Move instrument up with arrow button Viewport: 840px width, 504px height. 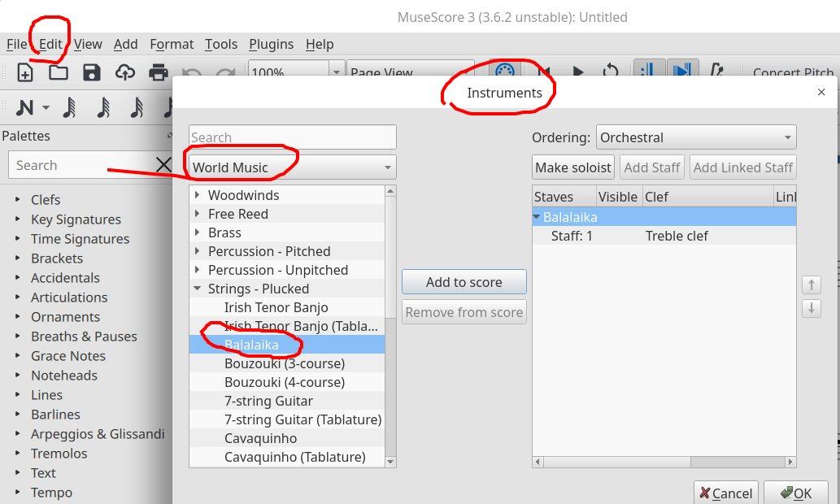point(811,285)
